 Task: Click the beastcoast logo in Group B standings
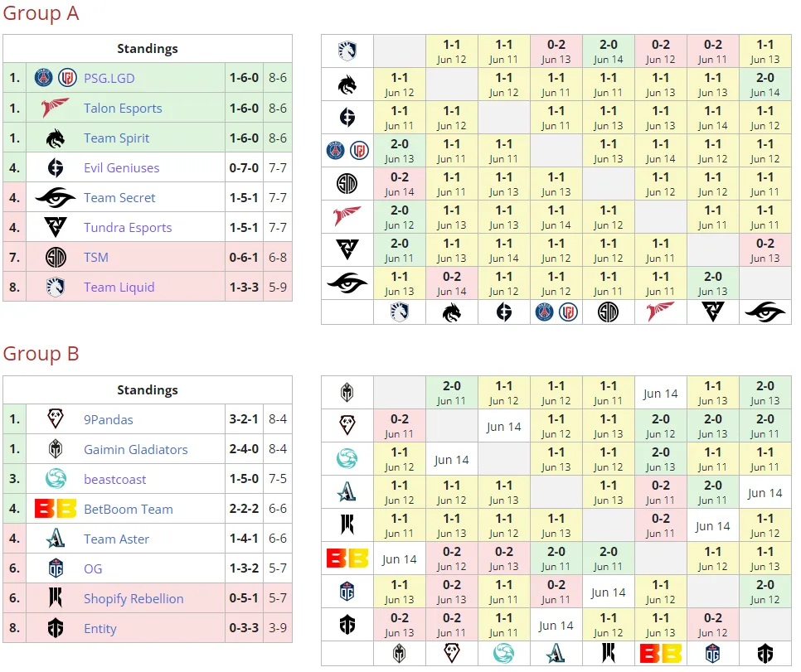(56, 478)
